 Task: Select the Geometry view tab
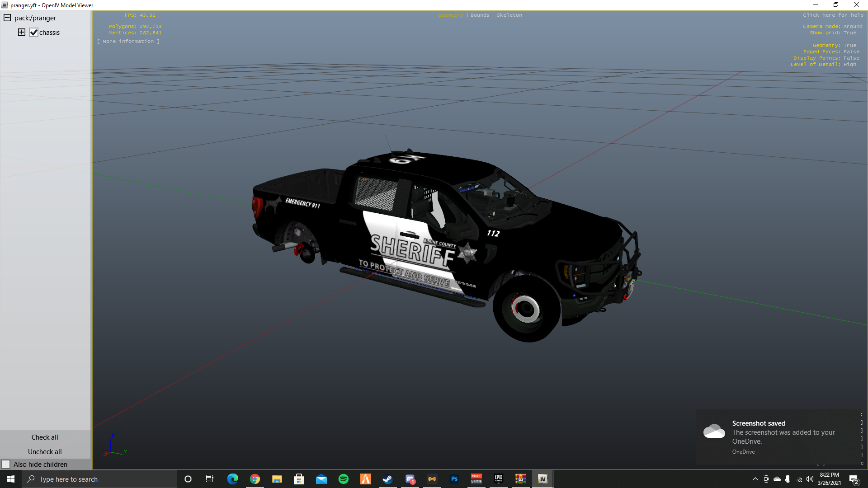tap(450, 15)
